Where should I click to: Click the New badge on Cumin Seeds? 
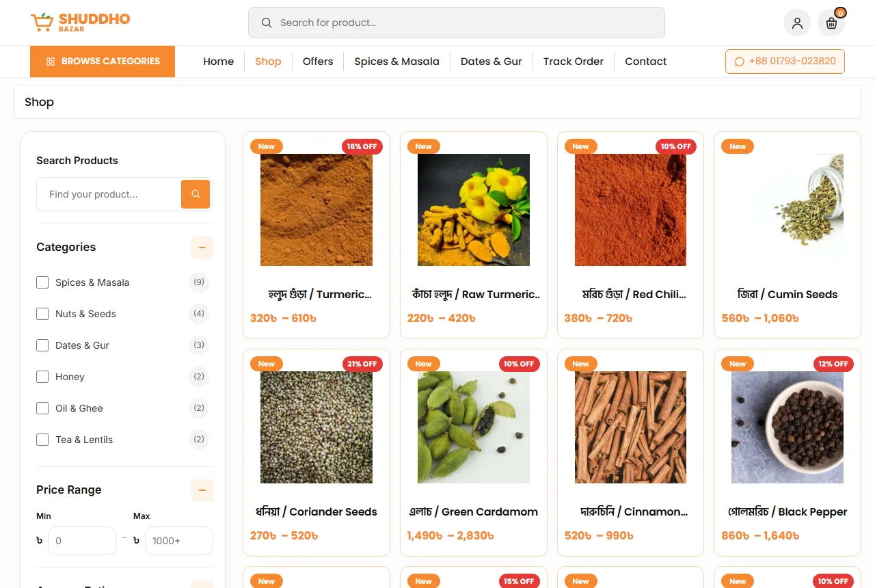click(x=738, y=146)
